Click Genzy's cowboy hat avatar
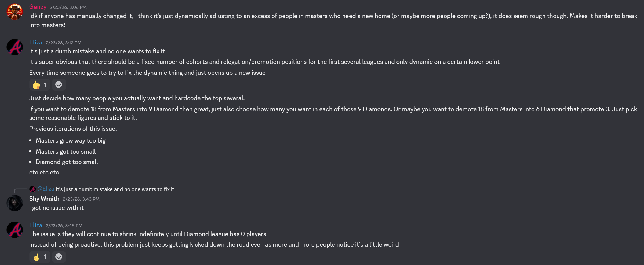The width and height of the screenshot is (644, 265). 14,12
